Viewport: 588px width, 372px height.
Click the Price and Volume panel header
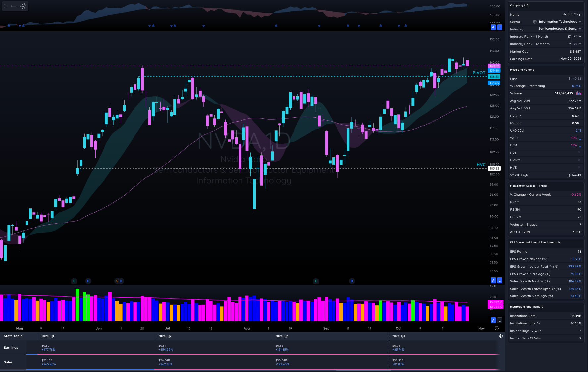tap(522, 70)
